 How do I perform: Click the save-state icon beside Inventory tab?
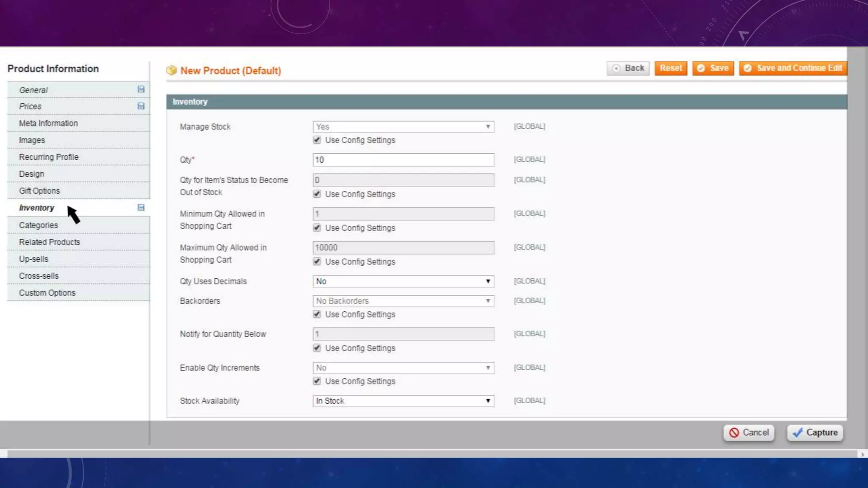[141, 208]
